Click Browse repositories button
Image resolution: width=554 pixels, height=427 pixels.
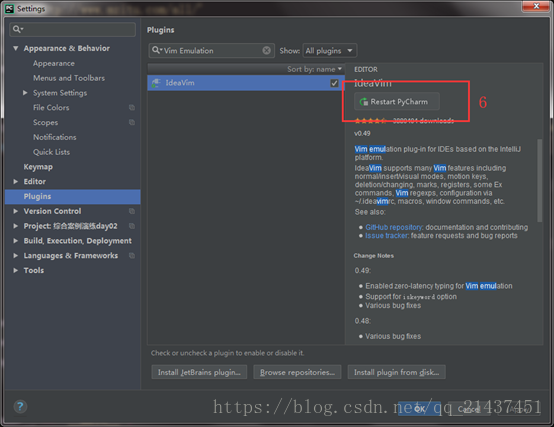click(297, 372)
